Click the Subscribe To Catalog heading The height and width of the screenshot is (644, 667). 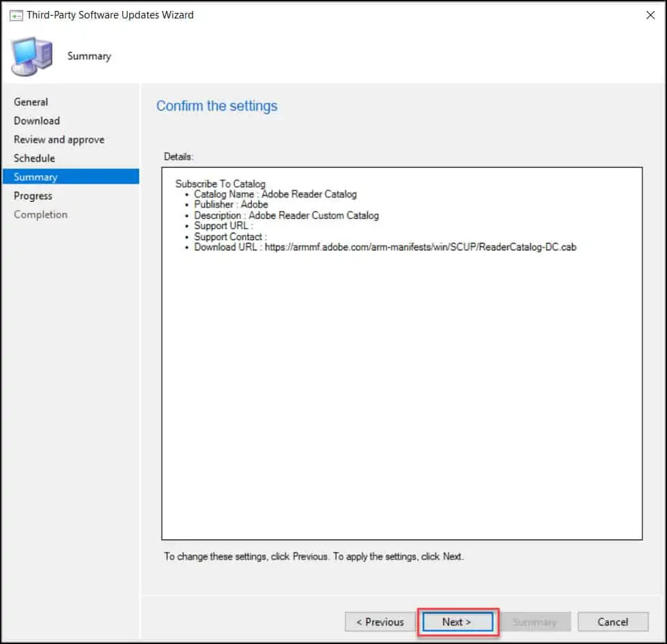pyautogui.click(x=221, y=184)
